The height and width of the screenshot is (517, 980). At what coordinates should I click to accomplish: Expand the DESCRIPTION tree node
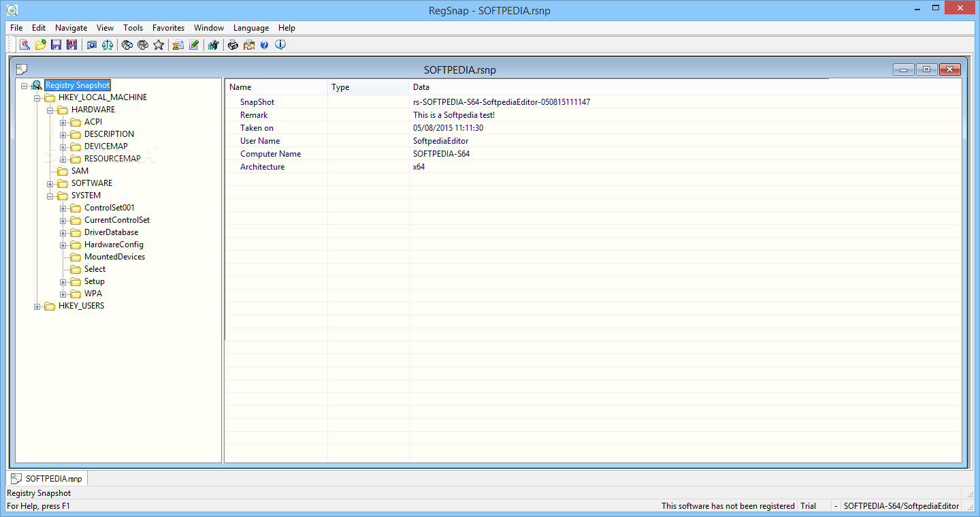click(x=63, y=135)
